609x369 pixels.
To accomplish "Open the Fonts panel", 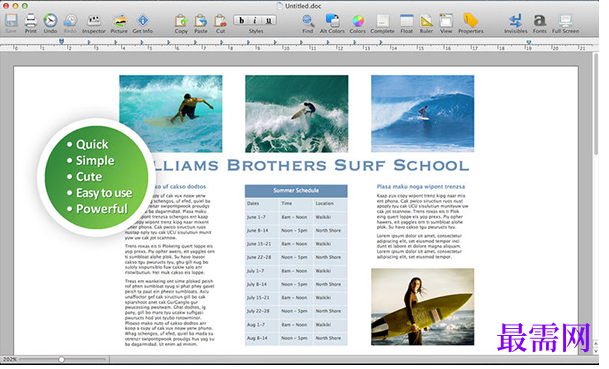I will (539, 20).
